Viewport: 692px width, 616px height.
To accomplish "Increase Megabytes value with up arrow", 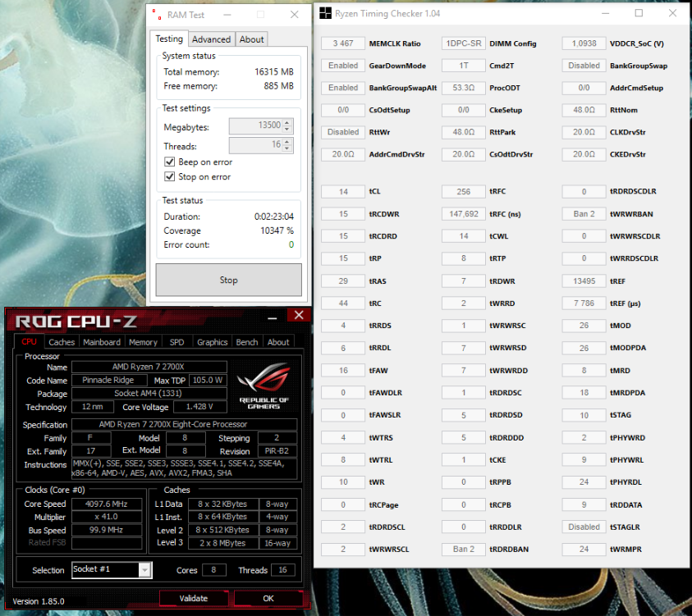I will click(x=287, y=123).
